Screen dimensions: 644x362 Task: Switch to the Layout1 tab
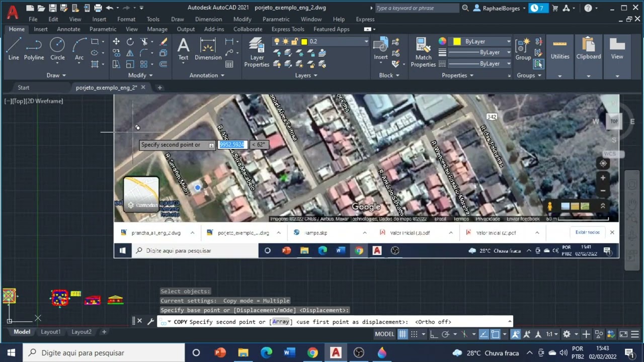point(50,332)
